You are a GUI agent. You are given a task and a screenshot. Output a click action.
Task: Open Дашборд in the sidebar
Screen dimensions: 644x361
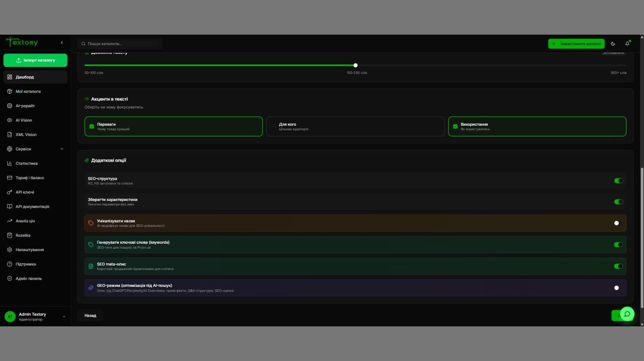click(x=35, y=77)
